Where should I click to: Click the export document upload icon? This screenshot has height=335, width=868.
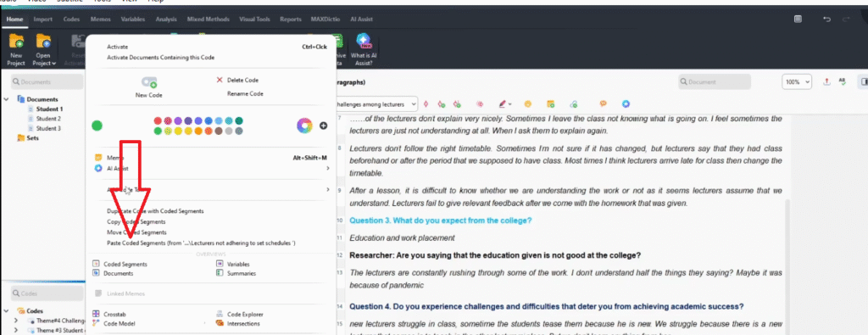coord(826,81)
